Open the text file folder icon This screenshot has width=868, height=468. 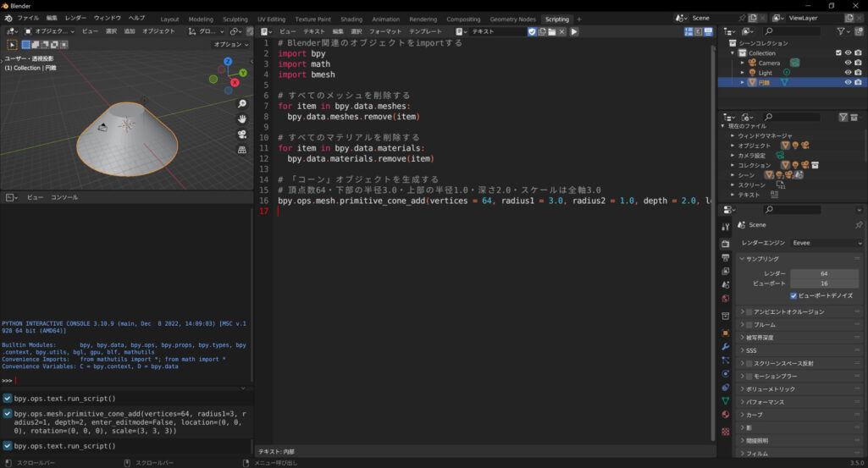coord(552,31)
